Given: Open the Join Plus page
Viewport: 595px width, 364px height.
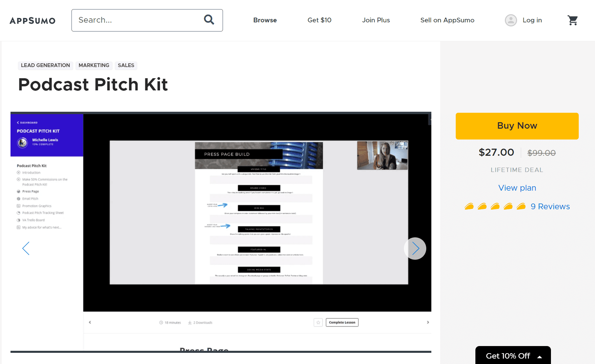Looking at the screenshot, I should [376, 20].
